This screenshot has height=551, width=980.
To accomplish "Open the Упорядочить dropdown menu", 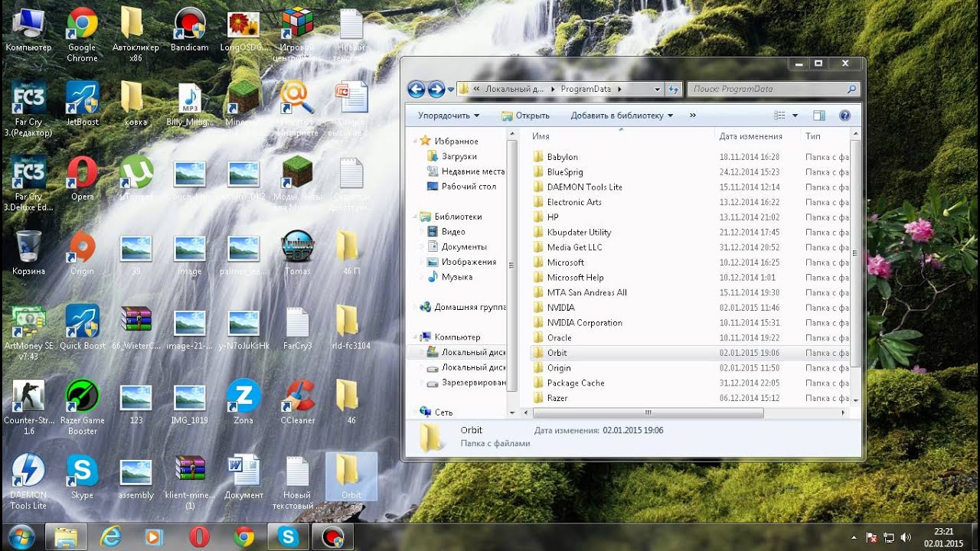I will point(449,116).
